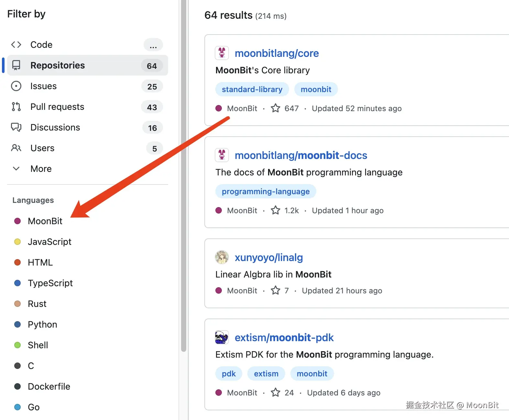Click the moonbitlang/core rabbit avatar

222,53
